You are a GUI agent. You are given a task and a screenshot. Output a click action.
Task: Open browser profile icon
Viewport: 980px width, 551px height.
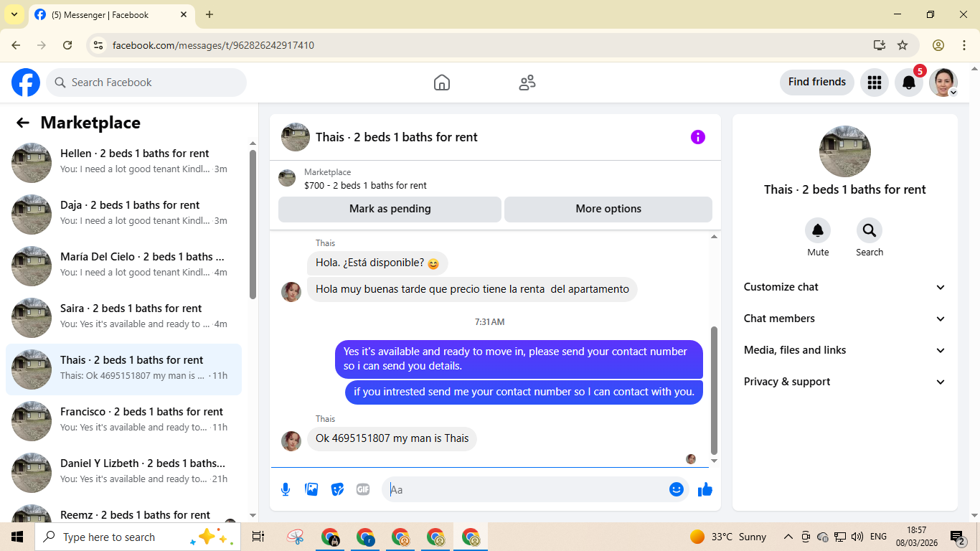click(938, 45)
